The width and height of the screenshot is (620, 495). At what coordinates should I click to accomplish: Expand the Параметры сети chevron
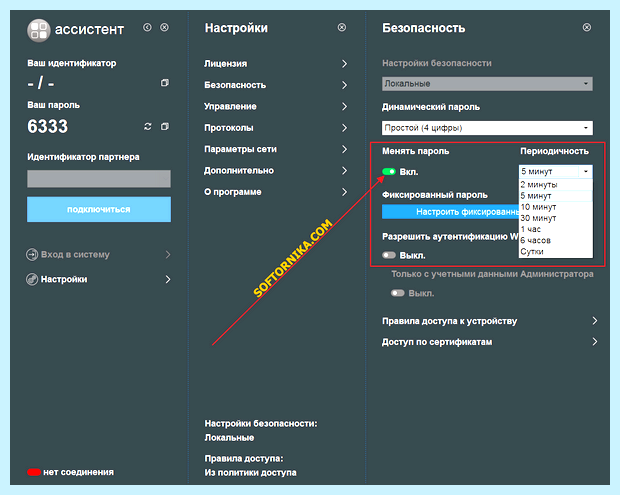344,149
